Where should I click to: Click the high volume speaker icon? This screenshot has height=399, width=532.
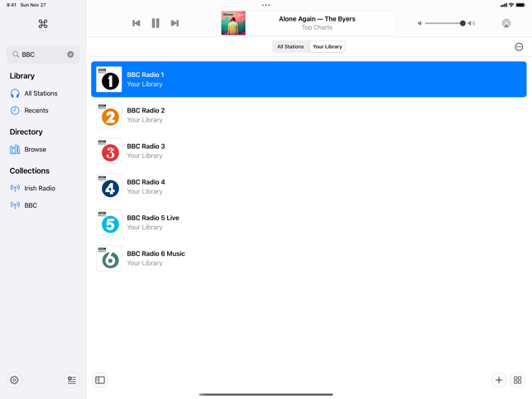pos(472,23)
